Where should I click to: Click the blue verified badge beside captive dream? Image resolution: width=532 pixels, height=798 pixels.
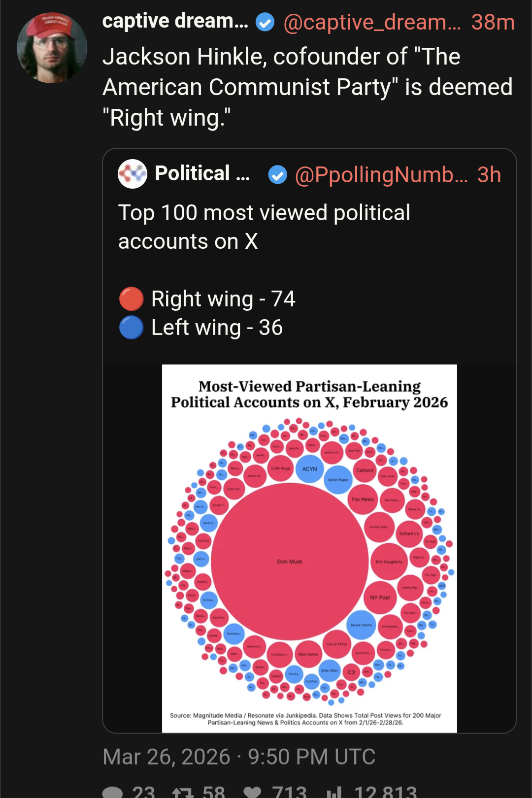point(265,22)
